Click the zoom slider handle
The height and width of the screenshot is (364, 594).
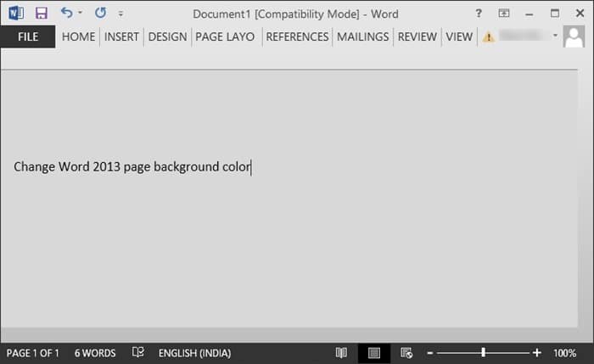click(x=484, y=353)
